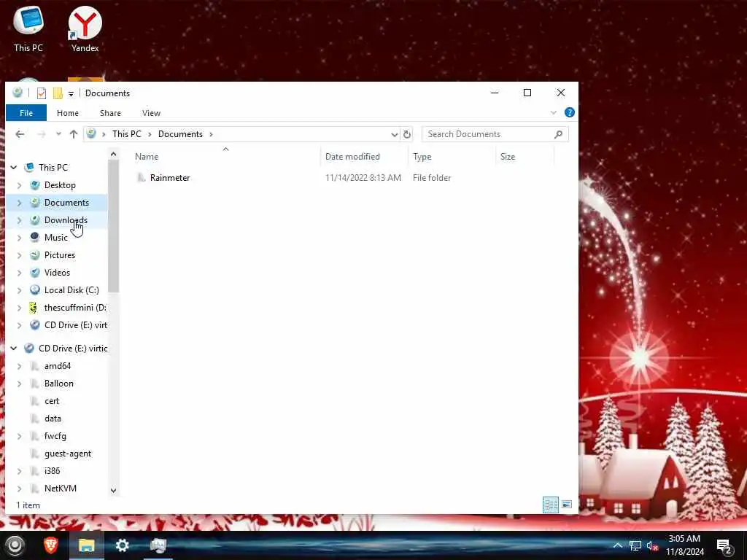
Task: Expand the ribbon with chevron
Action: (553, 113)
